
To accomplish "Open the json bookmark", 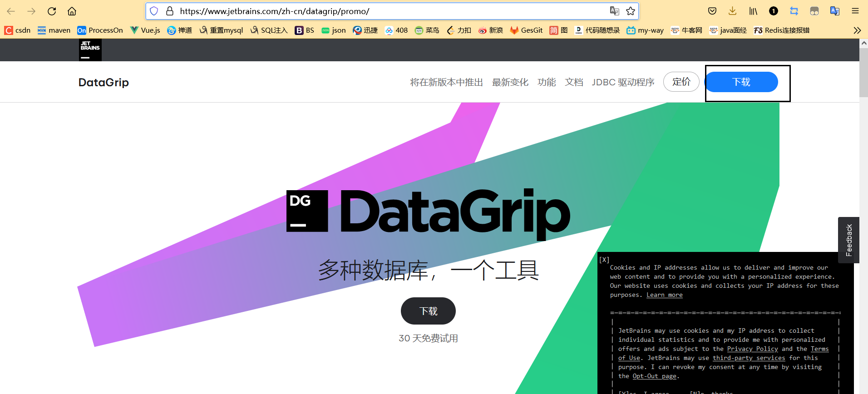I will 334,30.
